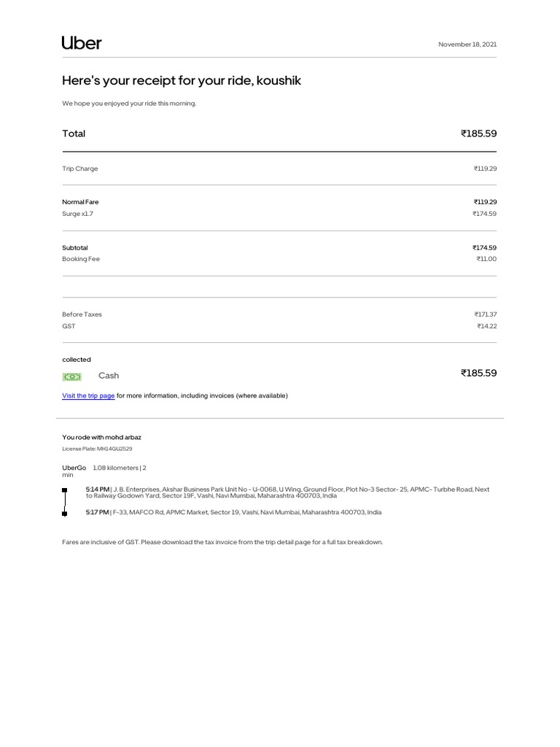The width and height of the screenshot is (560, 747).
Task: Click the pickup point marker at 5:14 PM
Action: point(65,490)
